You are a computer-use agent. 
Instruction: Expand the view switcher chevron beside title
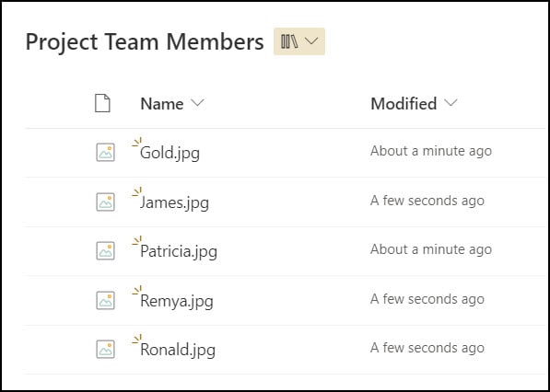click(x=311, y=41)
